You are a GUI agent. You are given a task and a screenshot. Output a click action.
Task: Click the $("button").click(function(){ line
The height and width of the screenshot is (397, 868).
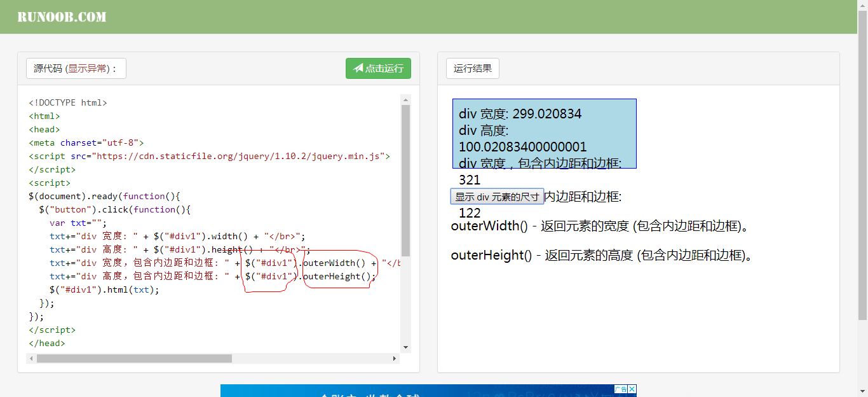[x=115, y=209]
